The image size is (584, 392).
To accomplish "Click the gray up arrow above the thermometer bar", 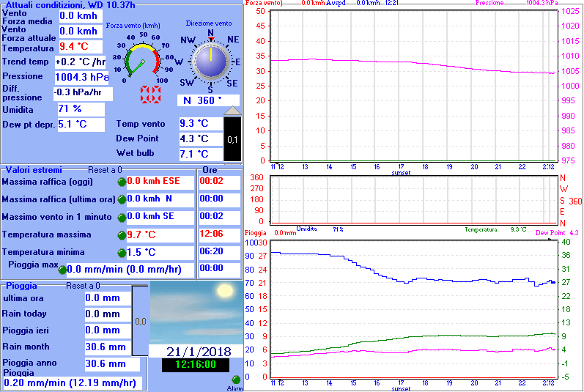I will point(232,111).
